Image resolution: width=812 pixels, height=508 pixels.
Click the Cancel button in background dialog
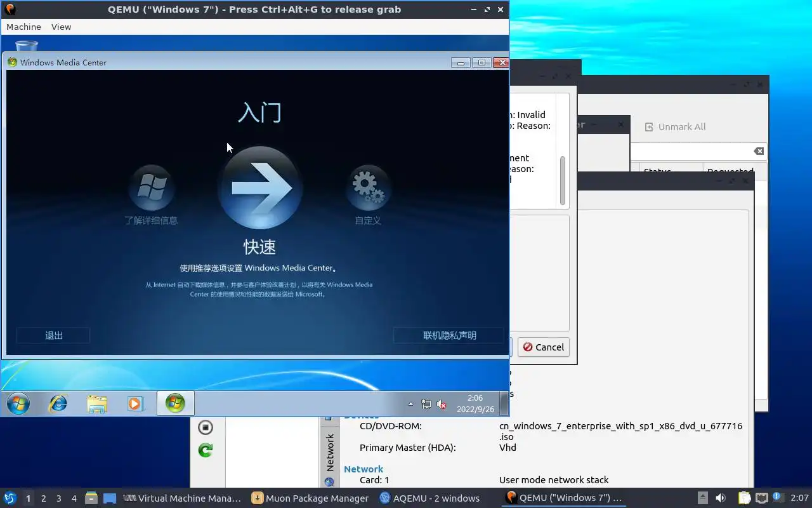coord(544,347)
